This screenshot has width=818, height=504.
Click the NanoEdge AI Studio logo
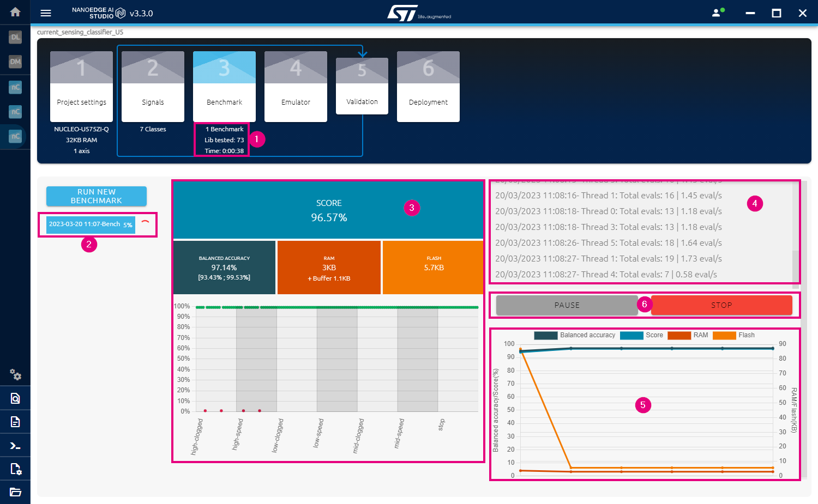click(x=99, y=13)
